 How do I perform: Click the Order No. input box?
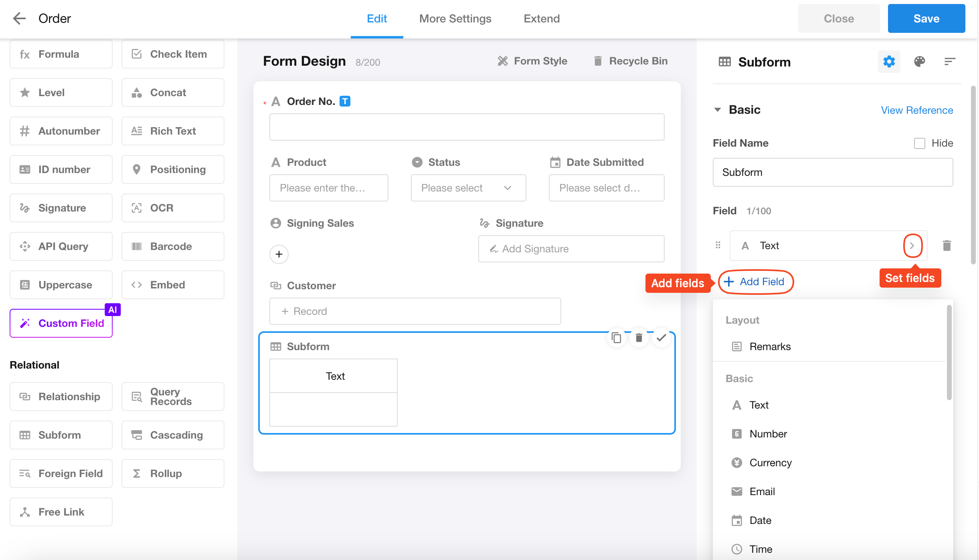point(467,127)
